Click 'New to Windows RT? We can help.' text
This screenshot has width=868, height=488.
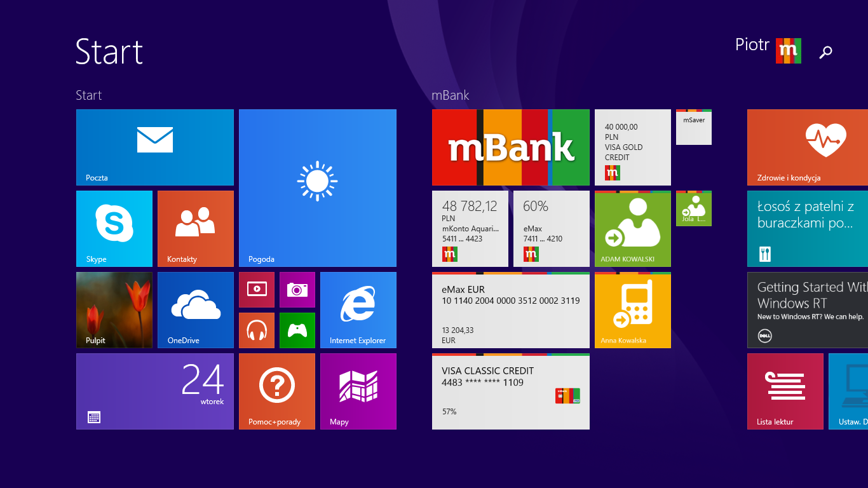tap(811, 316)
